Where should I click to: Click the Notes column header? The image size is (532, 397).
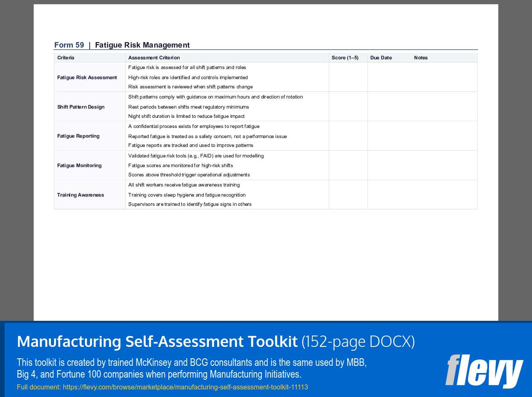(421, 58)
